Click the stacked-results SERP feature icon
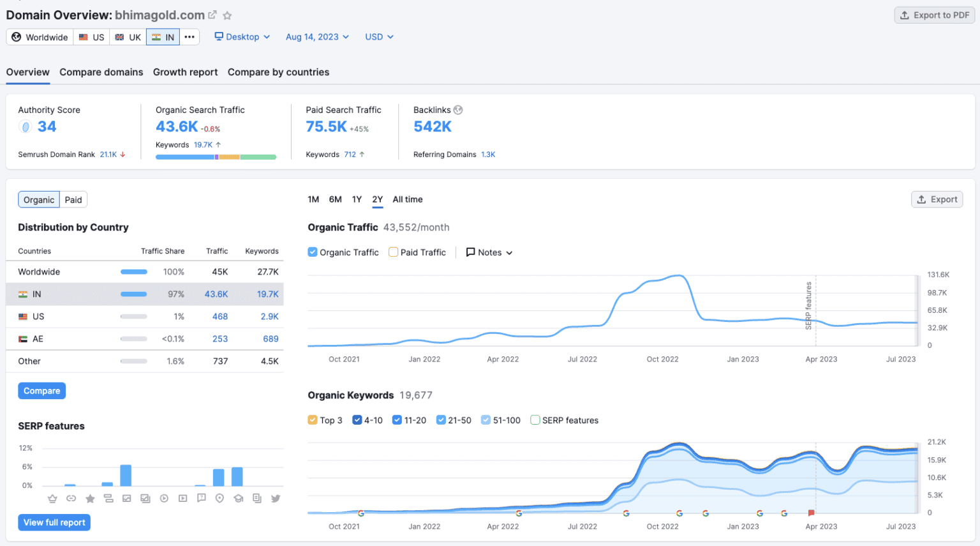 (108, 499)
